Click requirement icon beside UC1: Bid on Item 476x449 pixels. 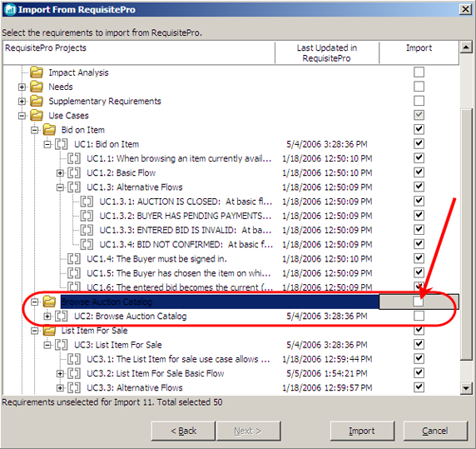coord(62,144)
